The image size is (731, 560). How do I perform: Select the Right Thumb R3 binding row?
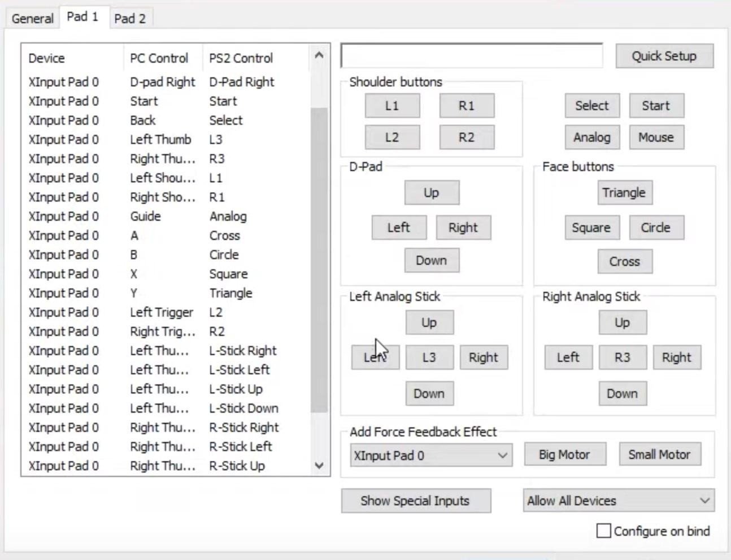point(167,159)
